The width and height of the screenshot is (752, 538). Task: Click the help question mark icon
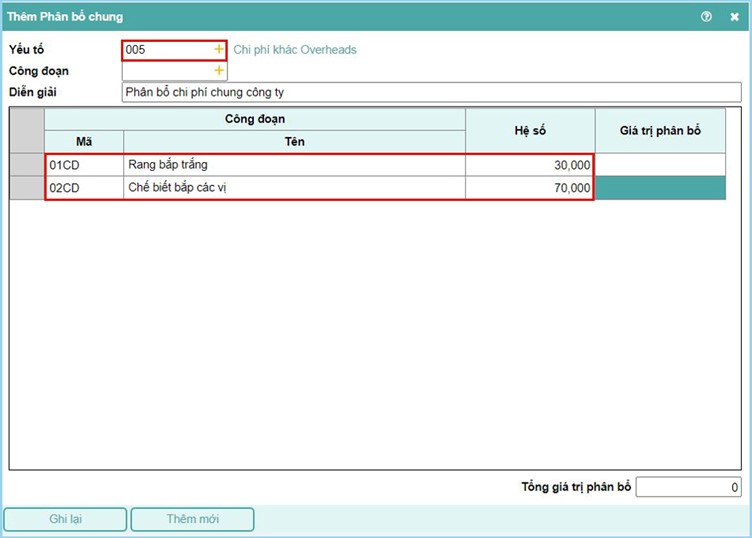[x=707, y=17]
